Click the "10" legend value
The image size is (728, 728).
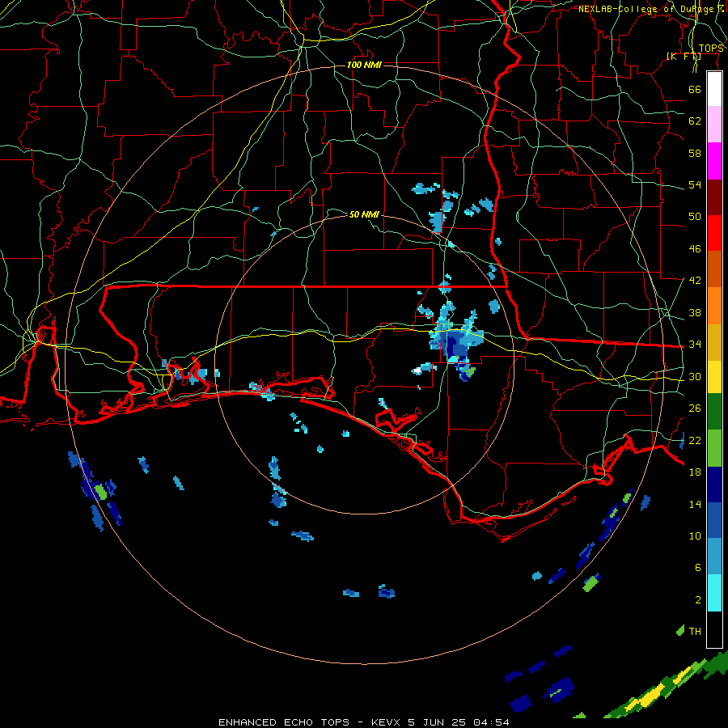pyautogui.click(x=695, y=536)
